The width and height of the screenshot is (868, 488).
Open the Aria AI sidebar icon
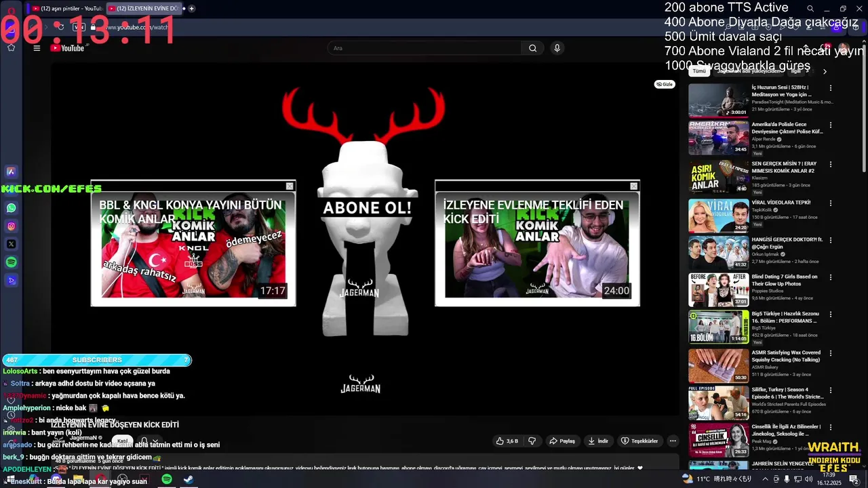pyautogui.click(x=11, y=171)
